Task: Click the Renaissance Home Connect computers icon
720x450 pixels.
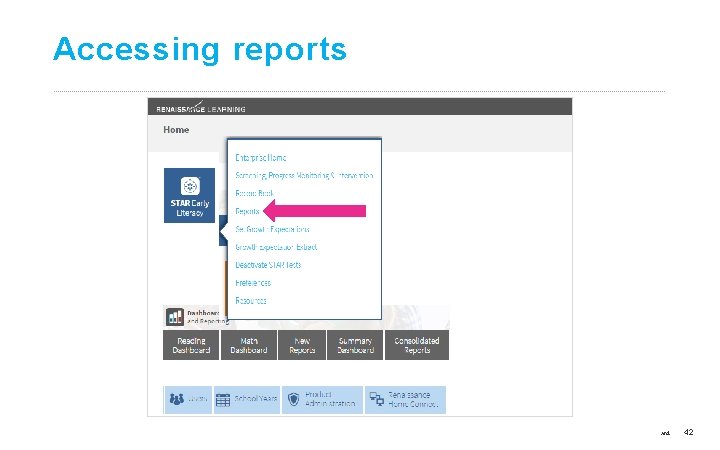Action: (377, 399)
